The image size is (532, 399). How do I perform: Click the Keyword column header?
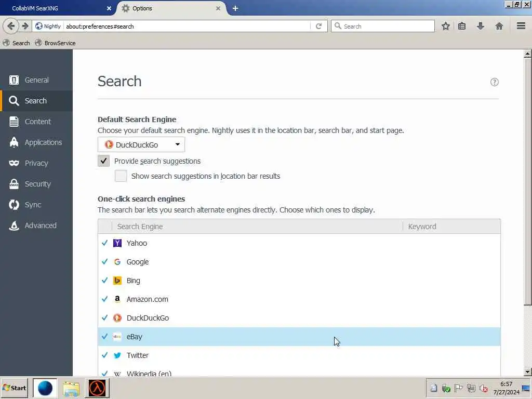coord(451,227)
